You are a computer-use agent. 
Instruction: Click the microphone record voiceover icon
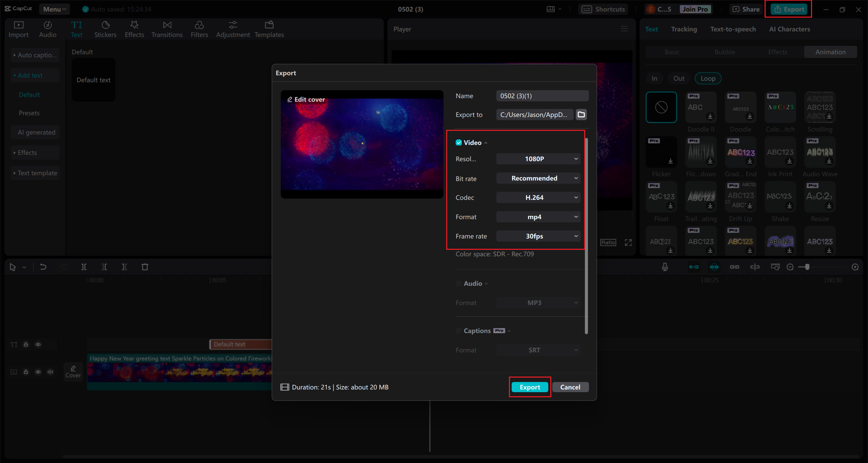coord(665,267)
